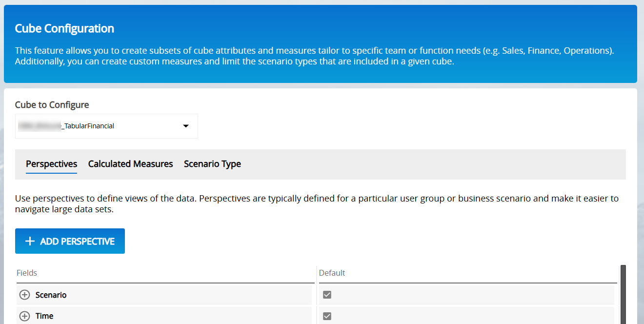Switch to the Perspectives tab
This screenshot has height=324, width=644.
click(51, 164)
